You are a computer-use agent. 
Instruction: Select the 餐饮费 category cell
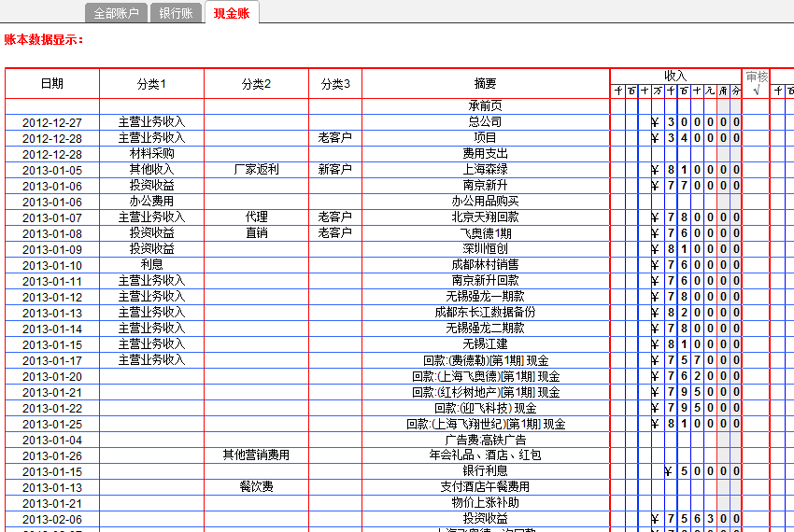[256, 487]
